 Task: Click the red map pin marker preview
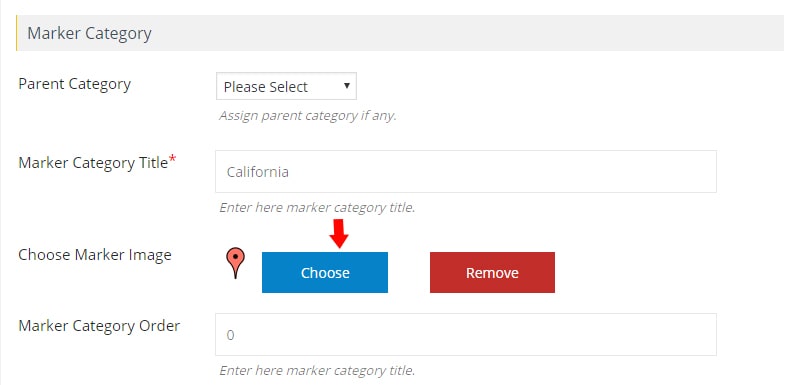pos(235,263)
